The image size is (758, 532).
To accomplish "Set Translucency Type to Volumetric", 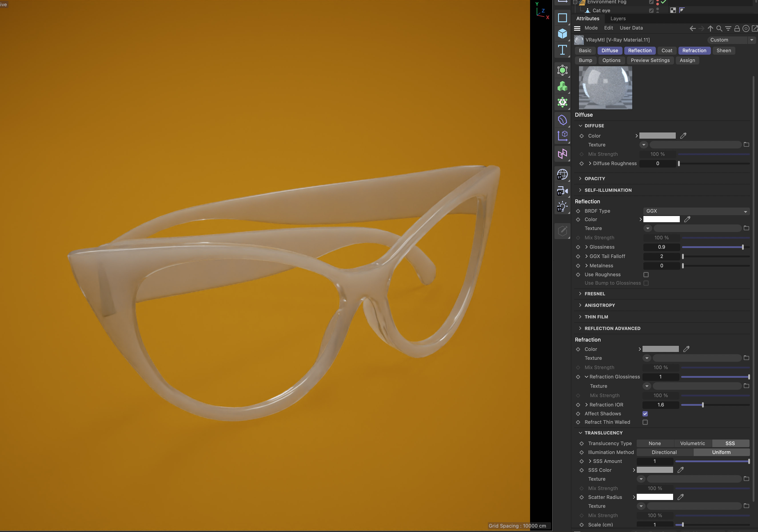I will [692, 443].
